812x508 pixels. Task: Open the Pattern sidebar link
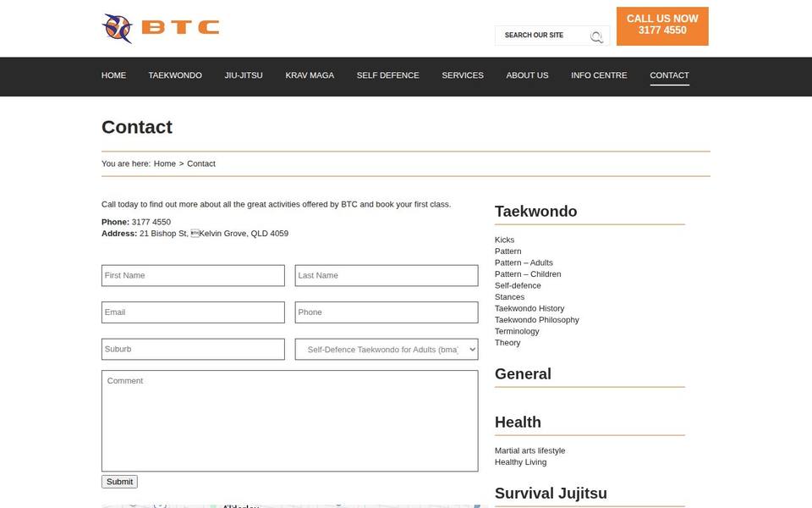point(508,251)
